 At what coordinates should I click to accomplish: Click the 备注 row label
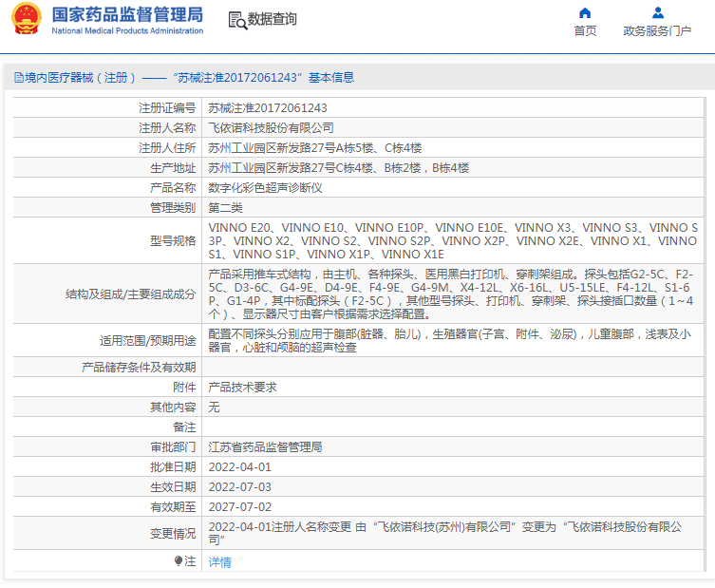coord(184,427)
